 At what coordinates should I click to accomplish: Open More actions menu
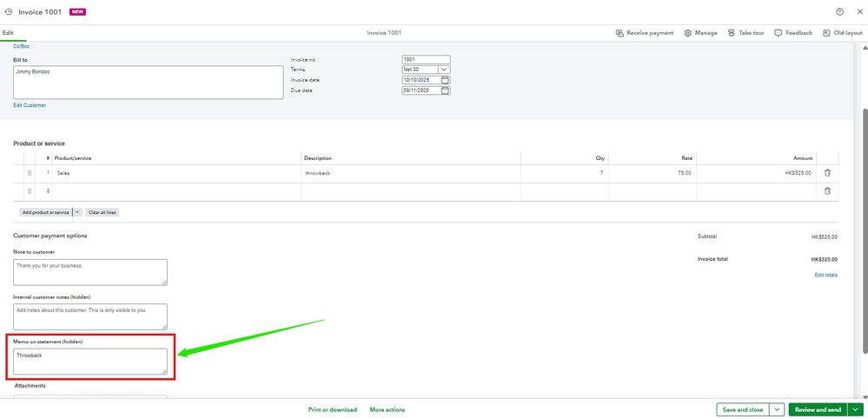point(388,409)
